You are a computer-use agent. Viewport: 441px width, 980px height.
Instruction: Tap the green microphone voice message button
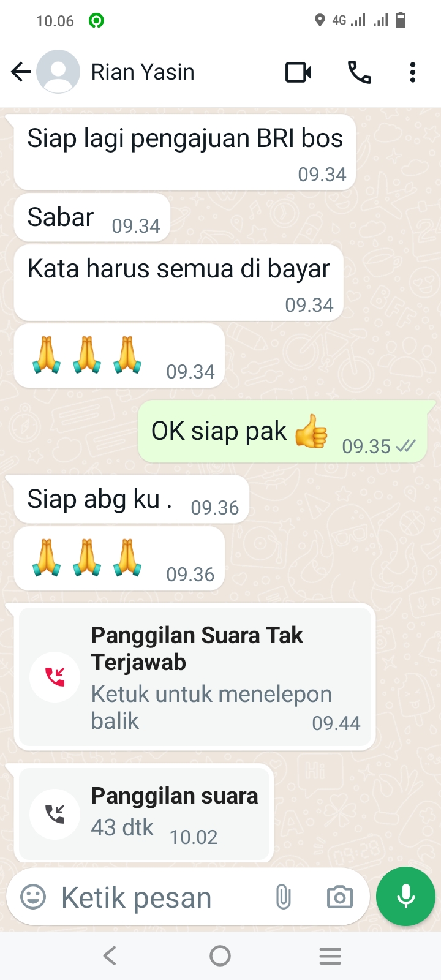[x=405, y=896]
